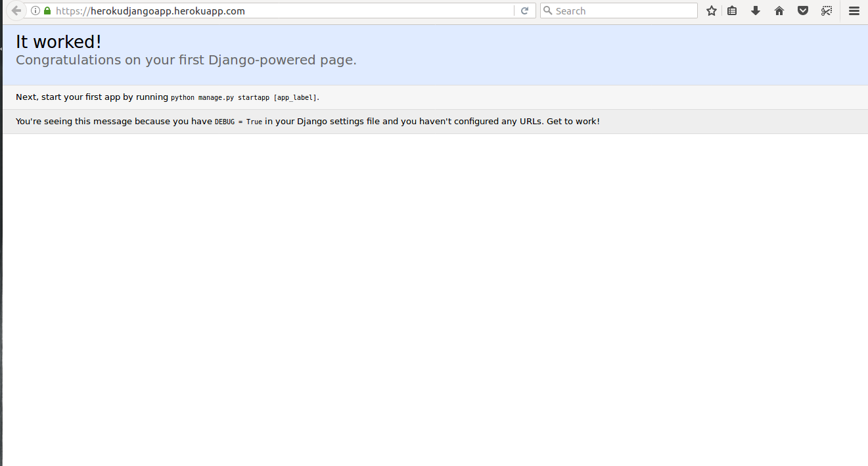
Task: Go to the browser home page
Action: 779,11
